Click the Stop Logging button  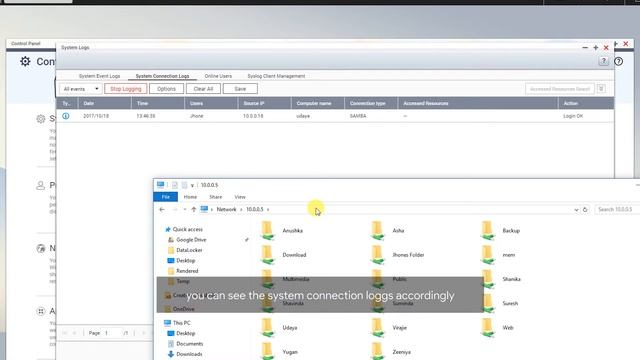125,89
